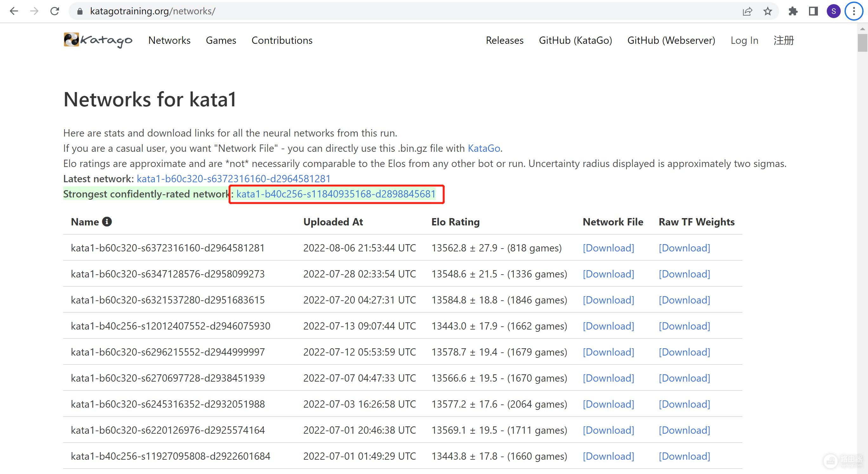Download raw TF weights for kata1-b40c256-s12012407552

pyautogui.click(x=684, y=326)
